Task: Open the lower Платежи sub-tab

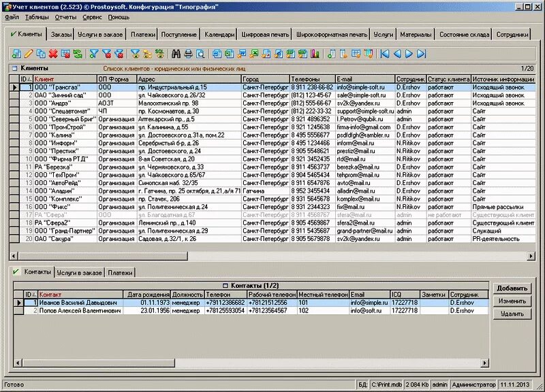Action: tap(120, 273)
